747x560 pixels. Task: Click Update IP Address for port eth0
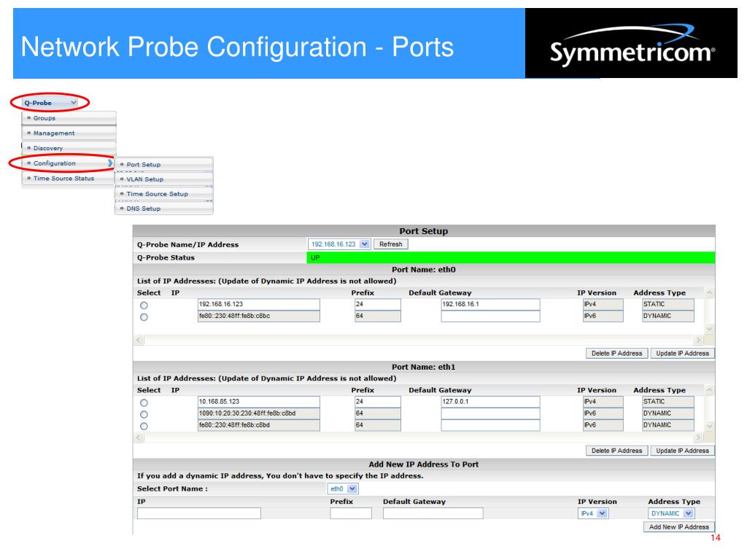(x=682, y=354)
